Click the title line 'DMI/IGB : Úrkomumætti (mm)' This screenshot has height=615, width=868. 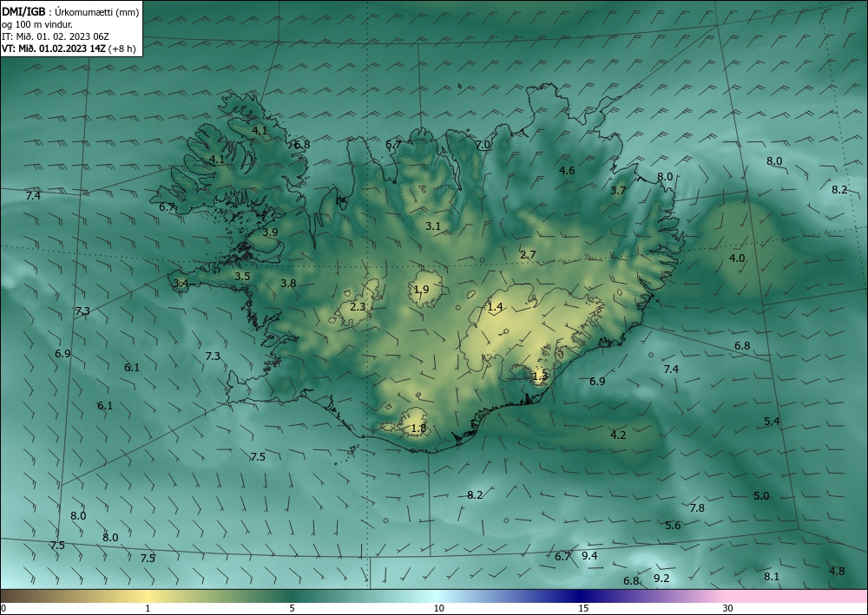click(70, 11)
